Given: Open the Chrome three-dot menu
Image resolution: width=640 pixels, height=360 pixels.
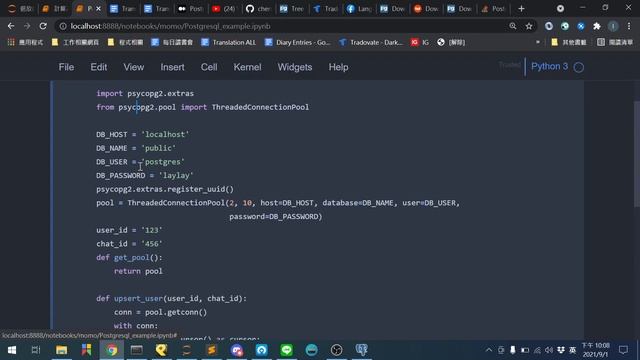Looking at the screenshot, I should point(629,26).
